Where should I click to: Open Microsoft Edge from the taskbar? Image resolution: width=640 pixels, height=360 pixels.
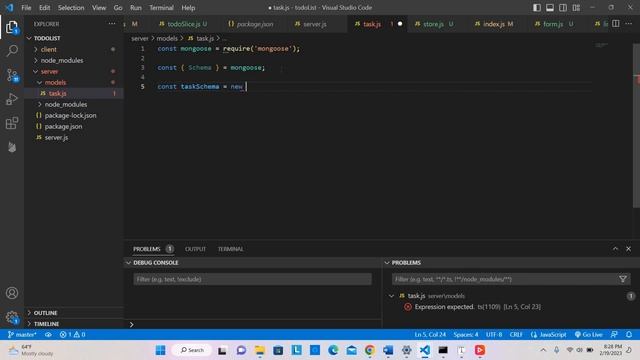(333, 350)
